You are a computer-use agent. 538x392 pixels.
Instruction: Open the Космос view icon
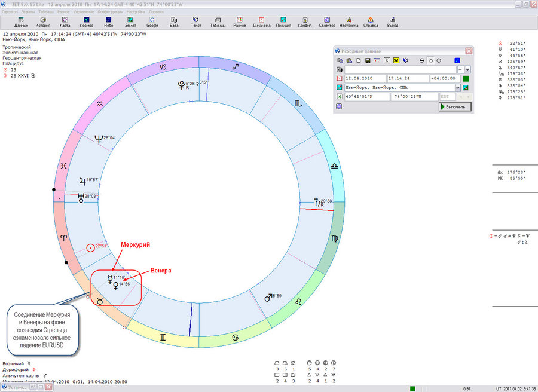[x=87, y=22]
